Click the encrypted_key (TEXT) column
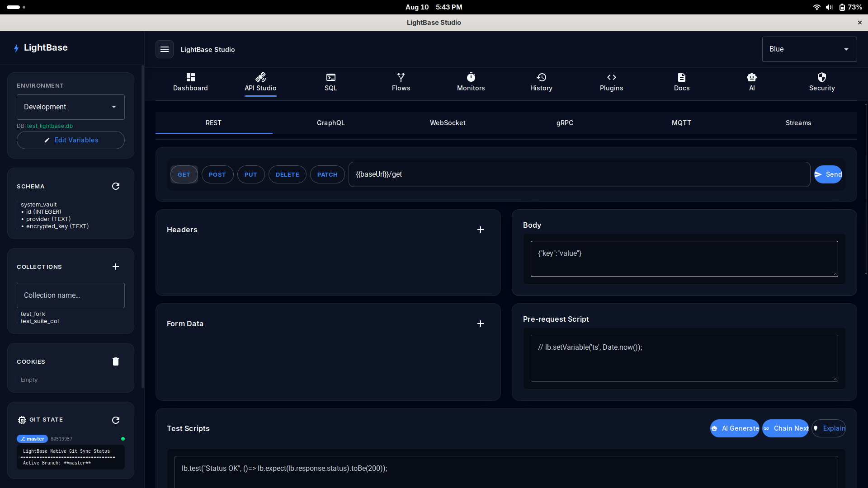 pos(57,226)
